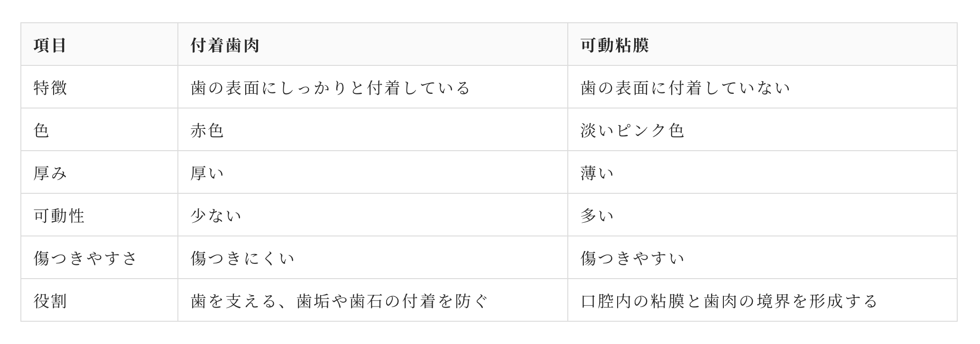
Task: Select the 少ない cell
Action: tap(373, 215)
